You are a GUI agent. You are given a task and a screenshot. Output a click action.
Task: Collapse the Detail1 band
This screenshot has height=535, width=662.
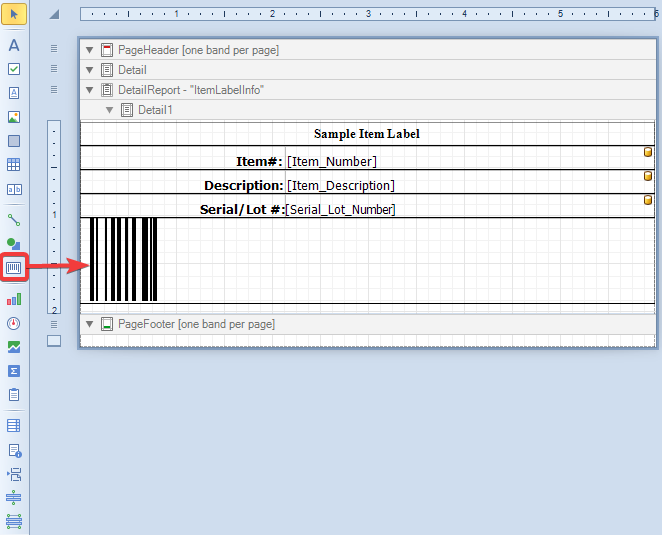point(109,110)
